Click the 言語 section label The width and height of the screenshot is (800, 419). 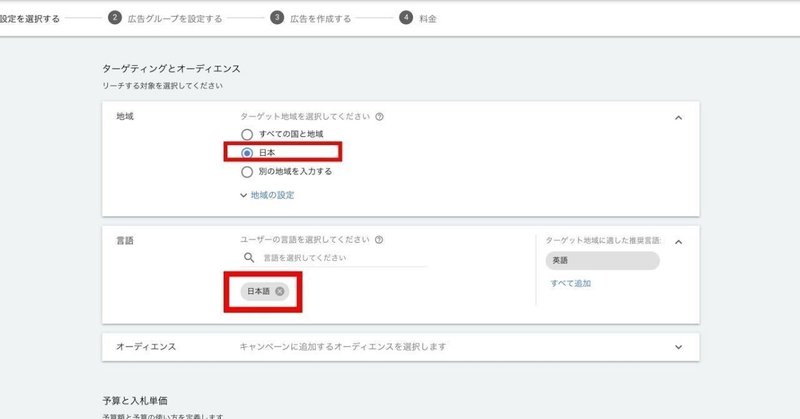[125, 240]
